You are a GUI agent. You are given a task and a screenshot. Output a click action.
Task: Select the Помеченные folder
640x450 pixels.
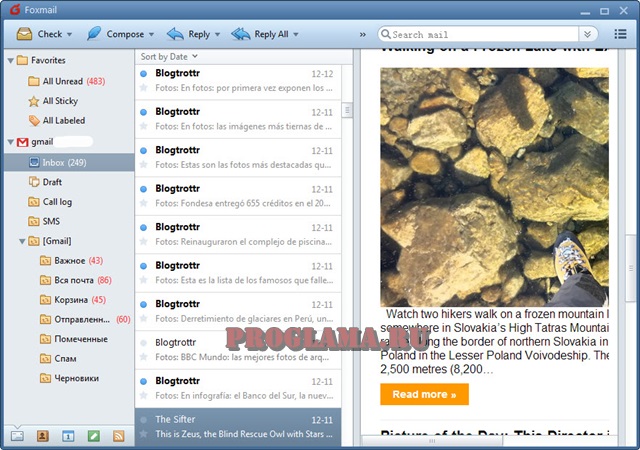74,339
